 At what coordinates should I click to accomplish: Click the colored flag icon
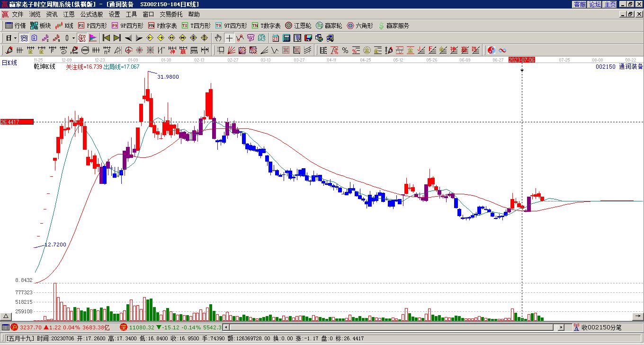pos(93,38)
